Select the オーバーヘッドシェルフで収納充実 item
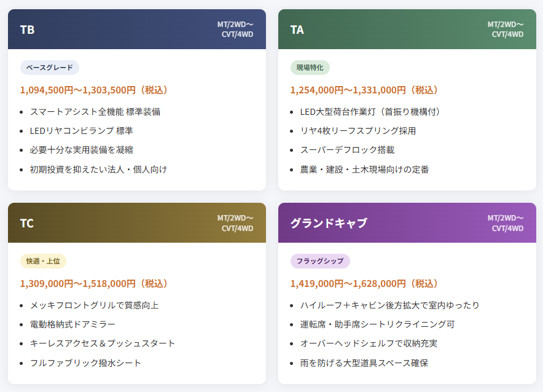 coord(369,343)
